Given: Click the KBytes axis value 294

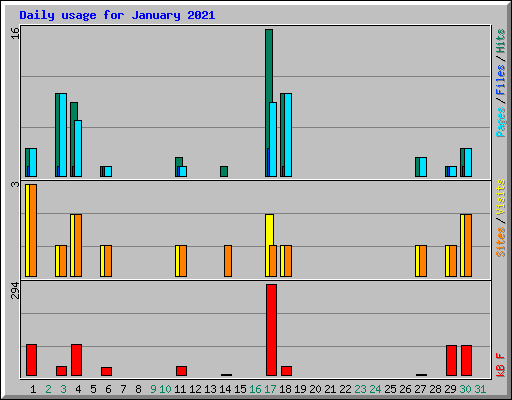Looking at the screenshot, I should 15,290.
